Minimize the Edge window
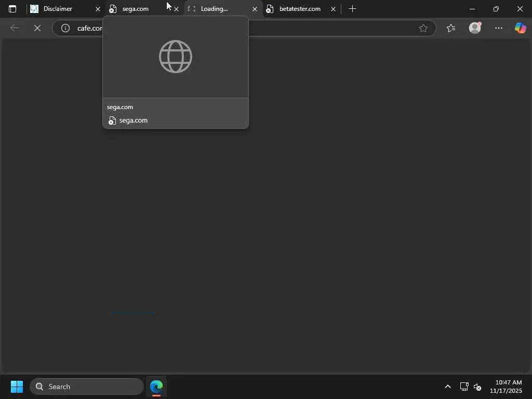Screen dimensions: 532x399 click(472, 9)
